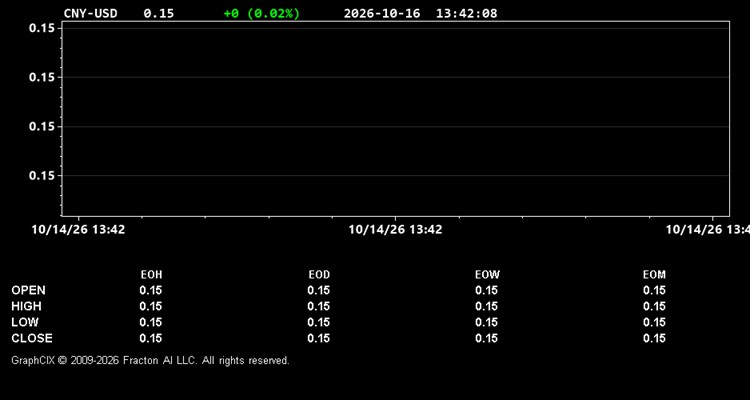Click the EOW column header

(x=487, y=275)
